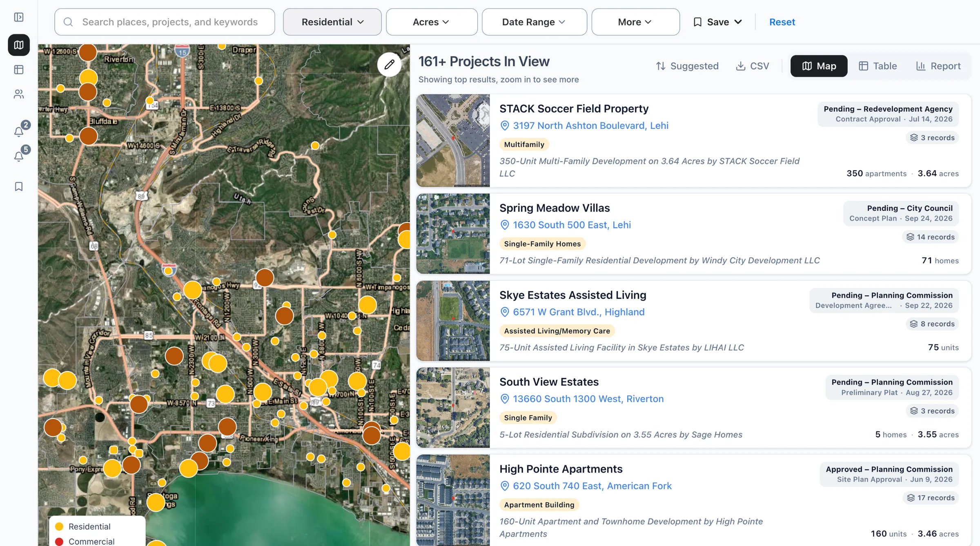980x546 pixels.
Task: Open address 1630 South 500 East, Lehi
Action: pyautogui.click(x=572, y=225)
